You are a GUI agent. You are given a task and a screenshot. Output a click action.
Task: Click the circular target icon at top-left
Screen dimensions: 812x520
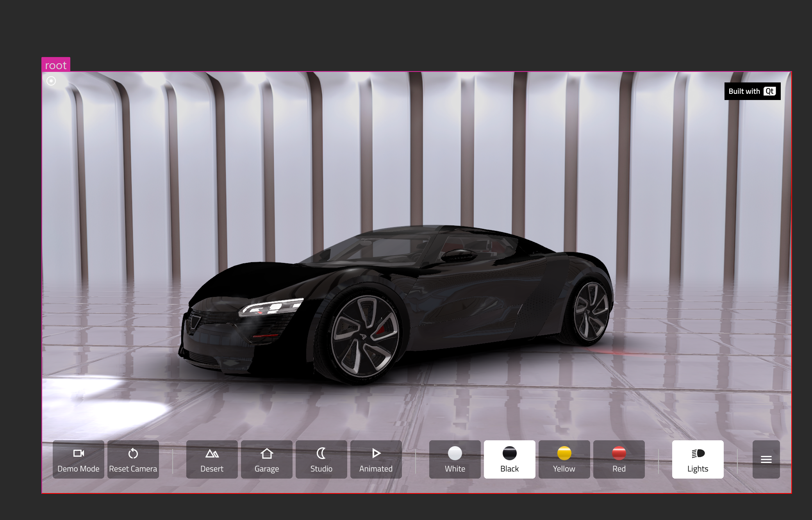click(51, 81)
